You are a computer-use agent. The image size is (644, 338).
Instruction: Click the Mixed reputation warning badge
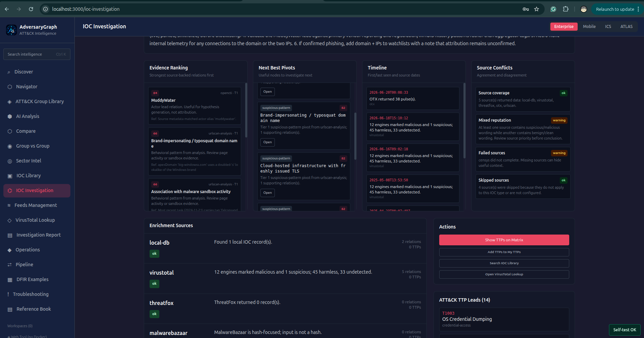pyautogui.click(x=559, y=120)
